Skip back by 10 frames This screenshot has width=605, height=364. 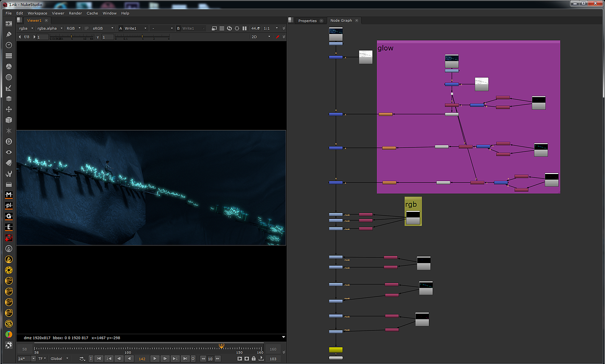203,359
